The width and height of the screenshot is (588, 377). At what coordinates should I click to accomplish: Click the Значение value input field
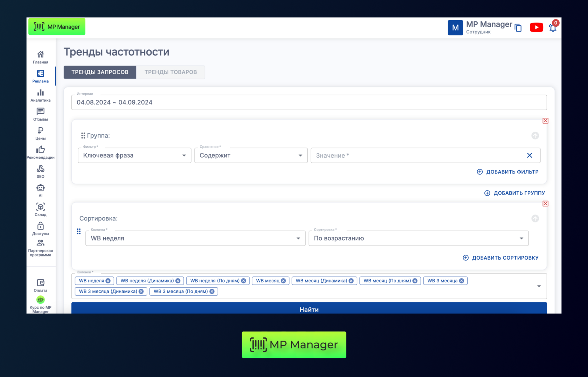click(x=416, y=156)
